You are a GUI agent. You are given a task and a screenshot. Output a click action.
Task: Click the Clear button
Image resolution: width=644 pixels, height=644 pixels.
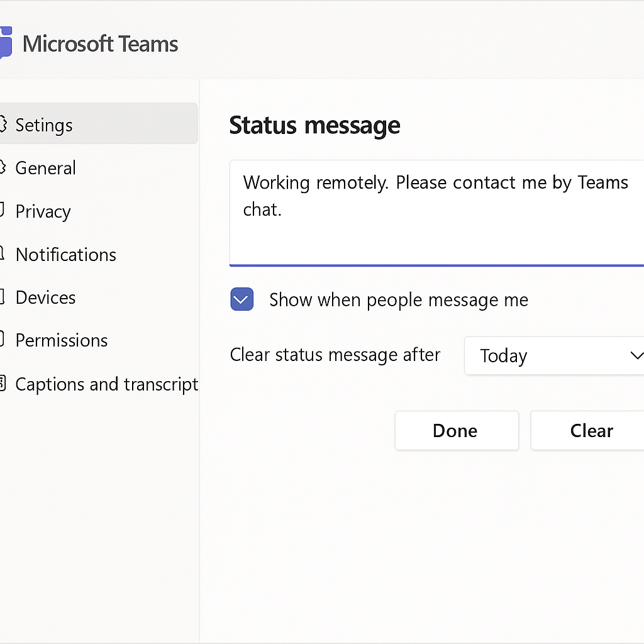tap(587, 430)
